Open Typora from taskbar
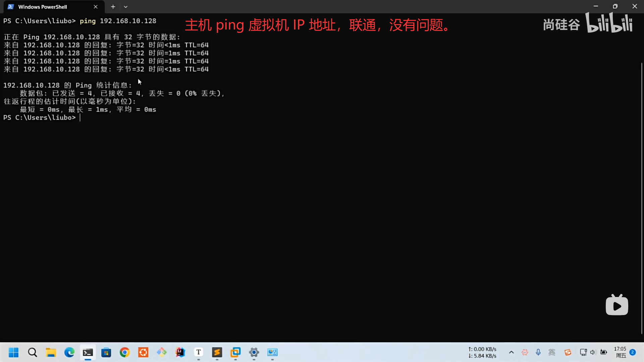Screen dimensions: 644x362 pyautogui.click(x=199, y=352)
